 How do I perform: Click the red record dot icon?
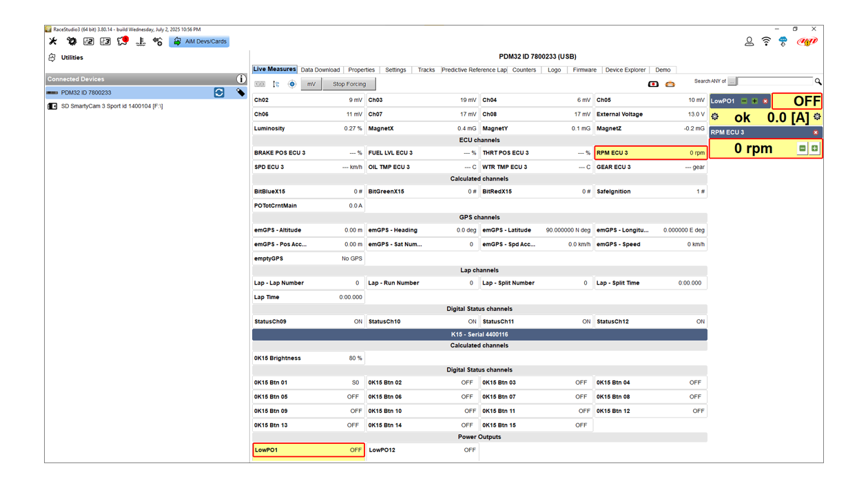[653, 84]
